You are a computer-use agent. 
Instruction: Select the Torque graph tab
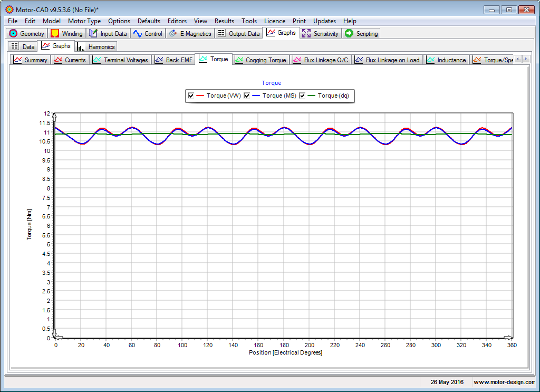(x=214, y=59)
